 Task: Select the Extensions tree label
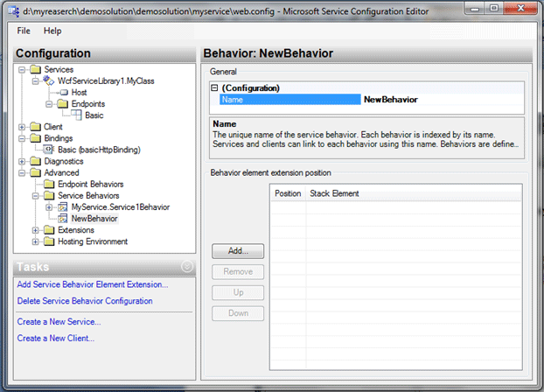[x=76, y=230]
